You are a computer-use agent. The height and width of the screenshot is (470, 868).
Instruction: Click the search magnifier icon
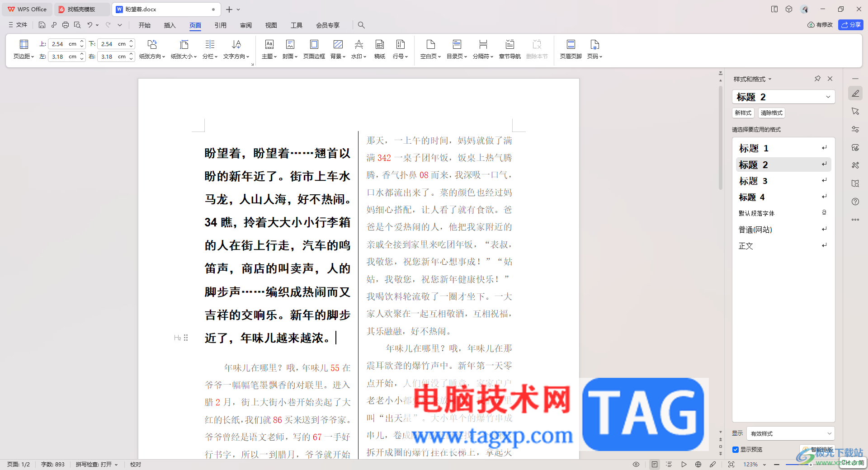(361, 25)
